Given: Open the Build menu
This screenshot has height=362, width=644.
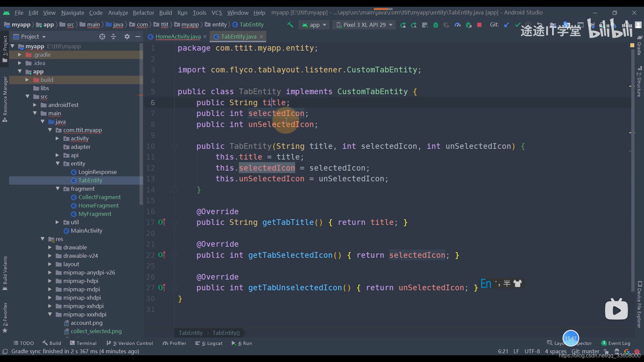Looking at the screenshot, I should coord(165,13).
